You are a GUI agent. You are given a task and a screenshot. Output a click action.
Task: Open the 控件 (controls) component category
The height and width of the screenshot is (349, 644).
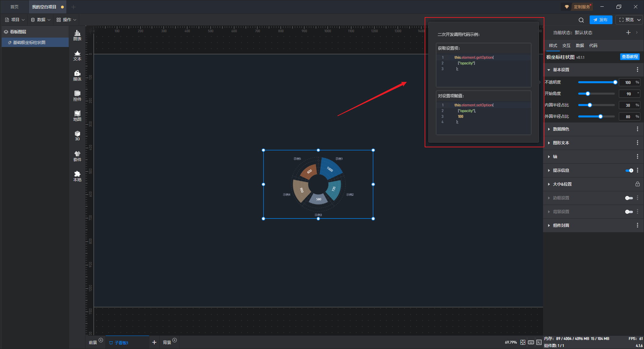pos(77,96)
